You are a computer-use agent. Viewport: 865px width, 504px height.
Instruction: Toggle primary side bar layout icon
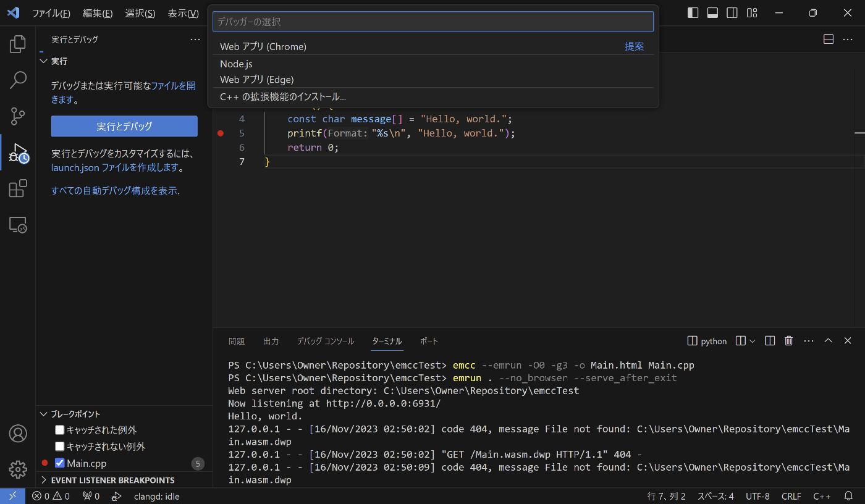tap(693, 13)
